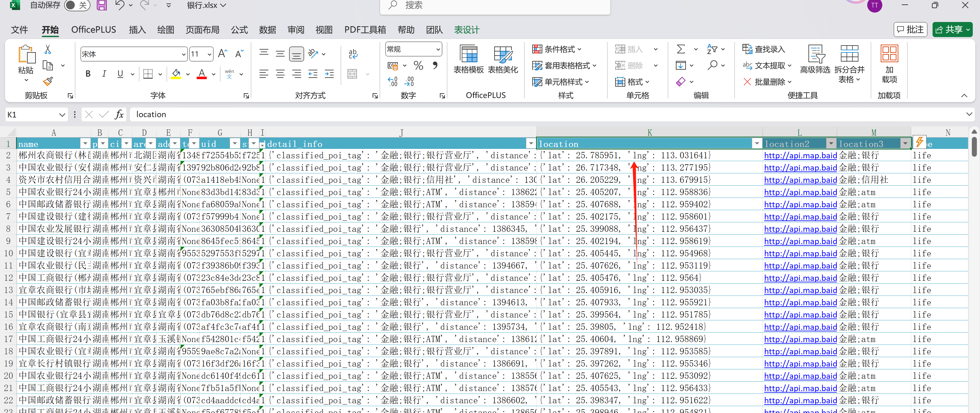Click the search box in title bar

(495, 6)
